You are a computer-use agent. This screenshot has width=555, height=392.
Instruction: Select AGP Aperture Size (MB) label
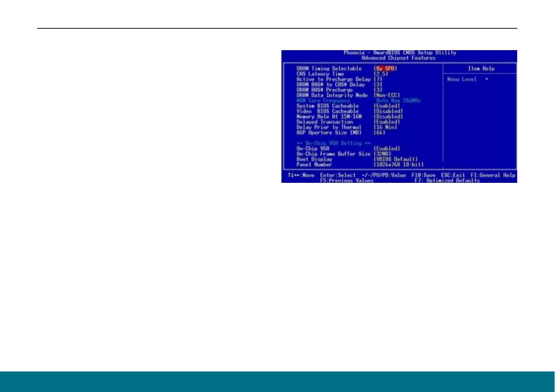tap(329, 133)
